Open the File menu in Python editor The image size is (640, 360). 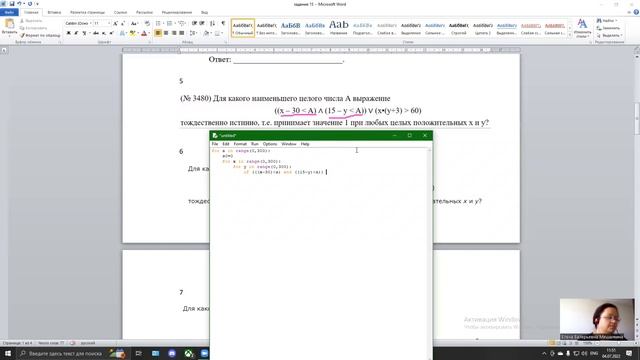(215, 144)
